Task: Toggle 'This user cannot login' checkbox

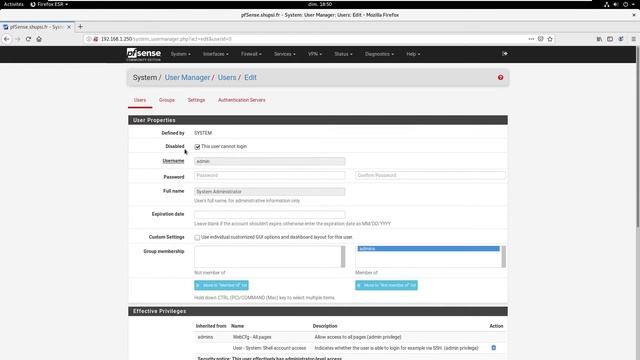Action: 197,147
